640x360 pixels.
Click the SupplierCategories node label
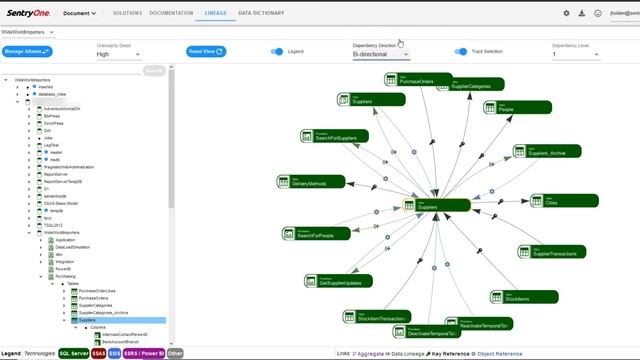coord(471,87)
